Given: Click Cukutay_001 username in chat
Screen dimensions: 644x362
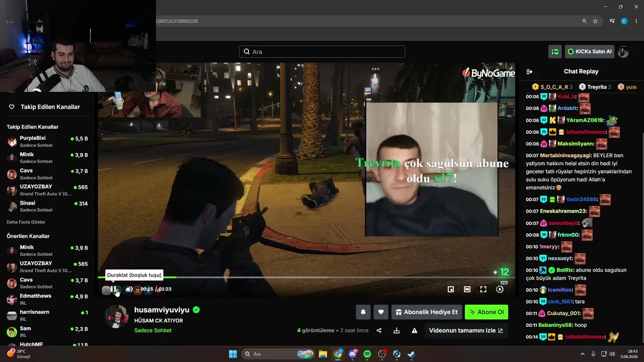Looking at the screenshot, I should [563, 313].
